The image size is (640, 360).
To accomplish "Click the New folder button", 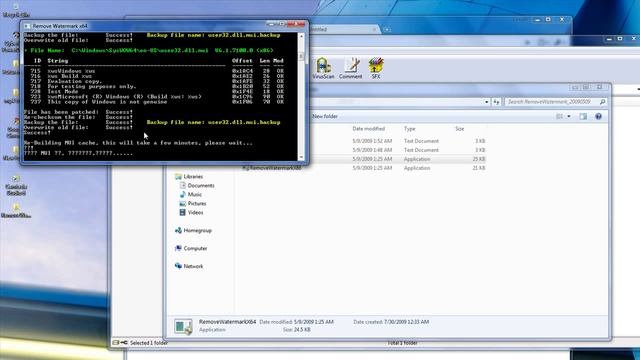I will 325,116.
